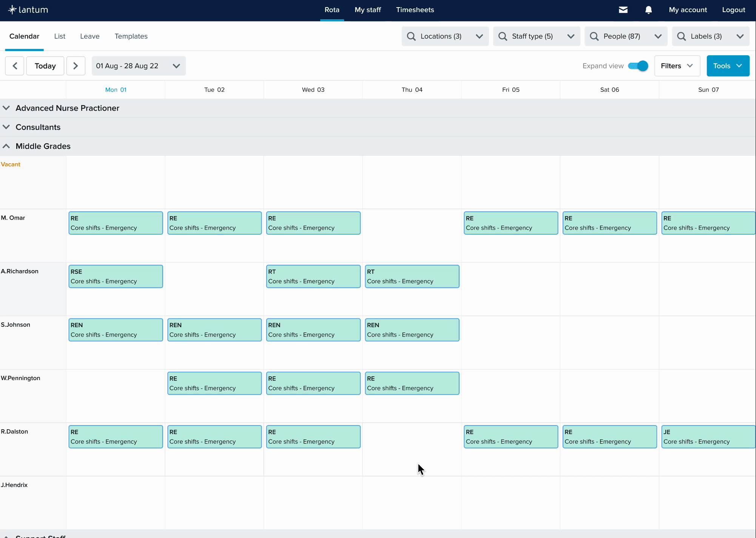Go to previous date range arrow
Screen dimensions: 756x538
pyautogui.click(x=15, y=66)
